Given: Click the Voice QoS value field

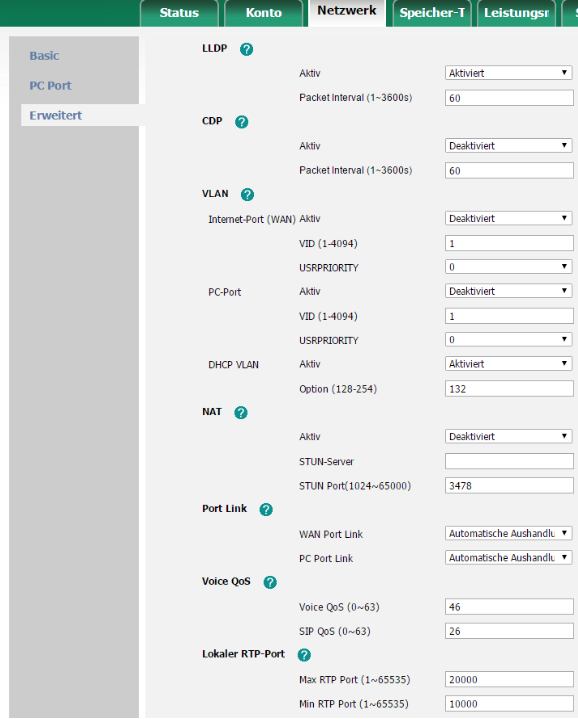Looking at the screenshot, I should pyautogui.click(x=509, y=607).
